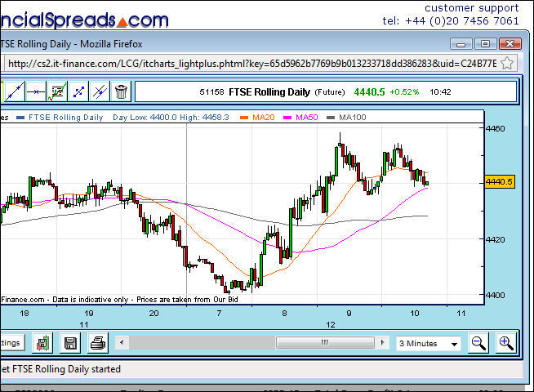Select the dashed segment drawing tool

click(x=78, y=91)
